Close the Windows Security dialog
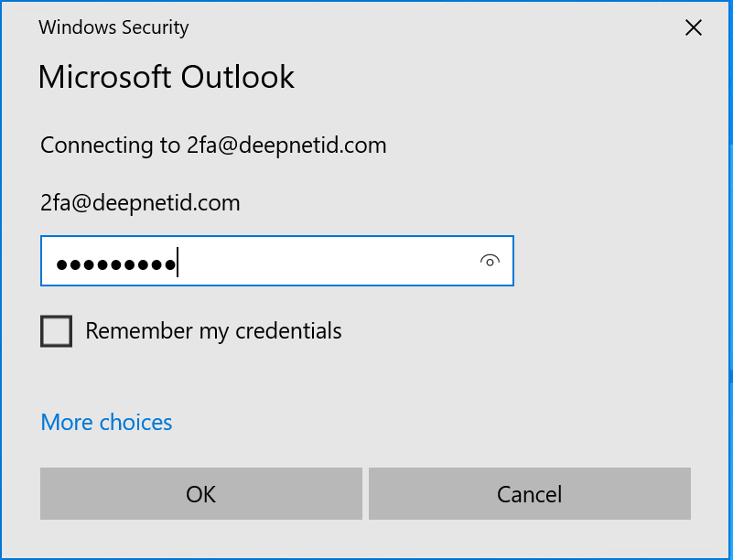Screen dimensions: 733x560 694,27
